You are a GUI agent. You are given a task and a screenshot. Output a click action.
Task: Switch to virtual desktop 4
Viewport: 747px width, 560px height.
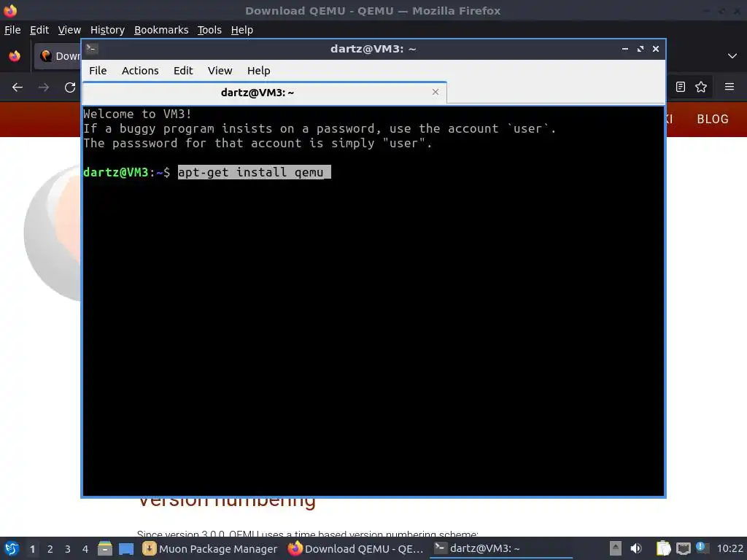click(x=85, y=549)
